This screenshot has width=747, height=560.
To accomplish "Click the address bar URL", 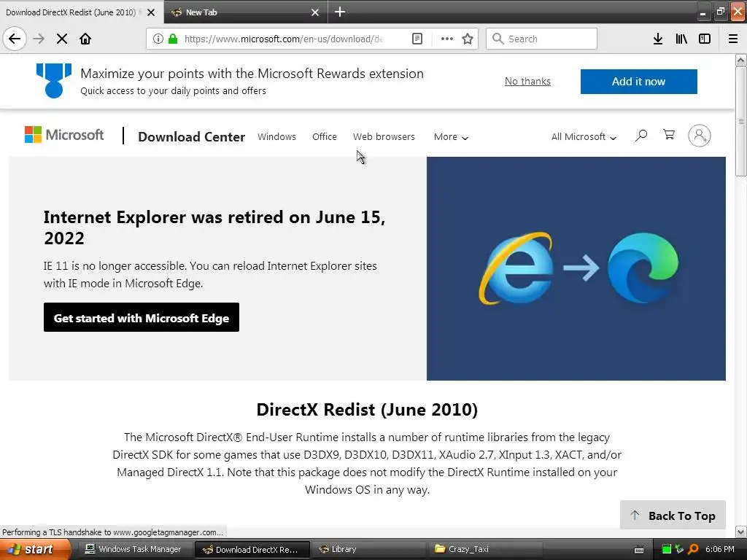I will (284, 39).
